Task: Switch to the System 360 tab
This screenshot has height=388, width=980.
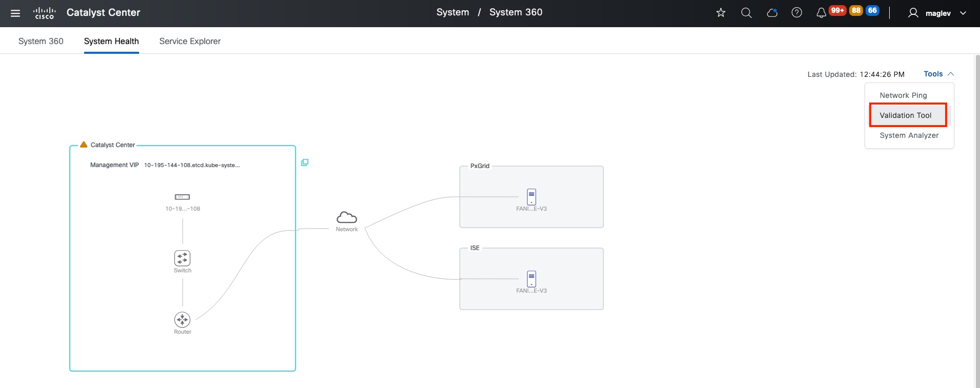Action: tap(41, 41)
